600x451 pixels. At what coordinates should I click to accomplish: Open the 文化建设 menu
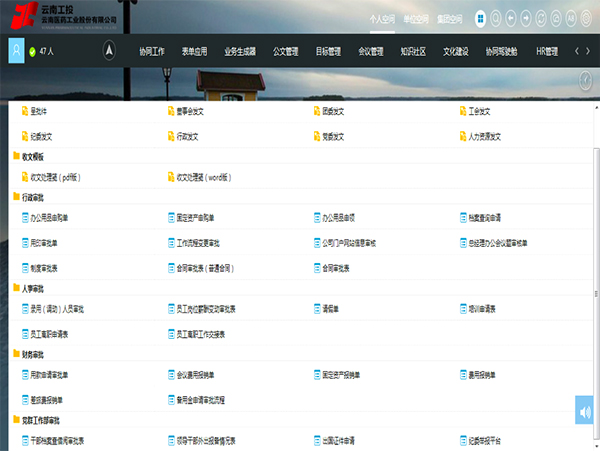click(456, 52)
